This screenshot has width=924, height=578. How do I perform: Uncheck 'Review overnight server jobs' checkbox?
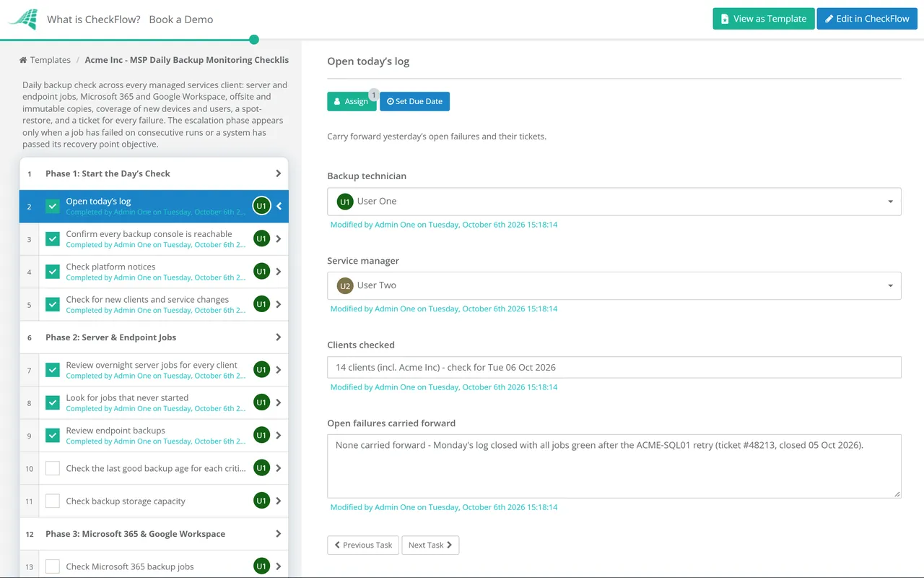coord(53,370)
